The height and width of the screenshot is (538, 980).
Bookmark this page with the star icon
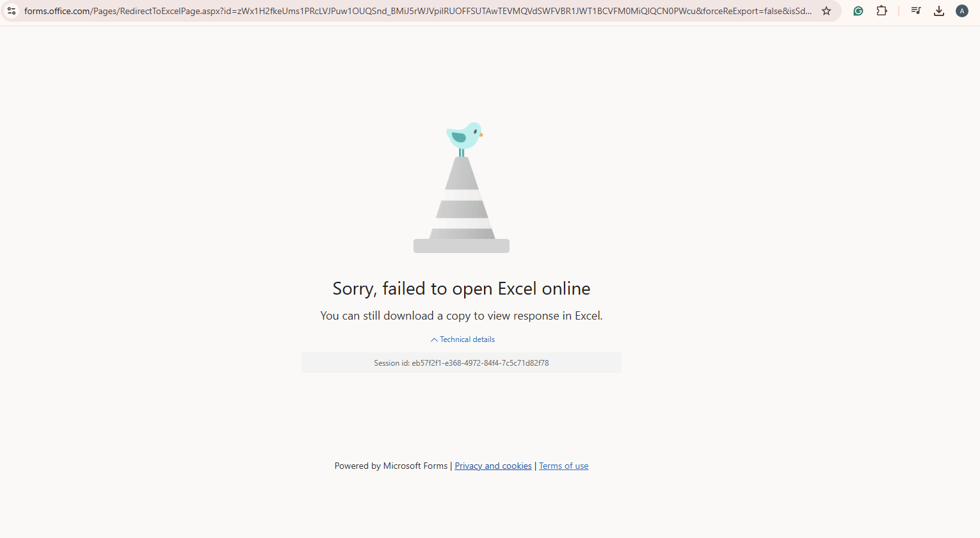826,11
